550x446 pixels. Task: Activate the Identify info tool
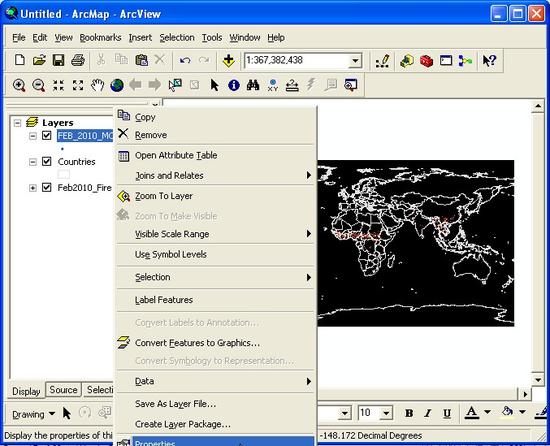(234, 85)
